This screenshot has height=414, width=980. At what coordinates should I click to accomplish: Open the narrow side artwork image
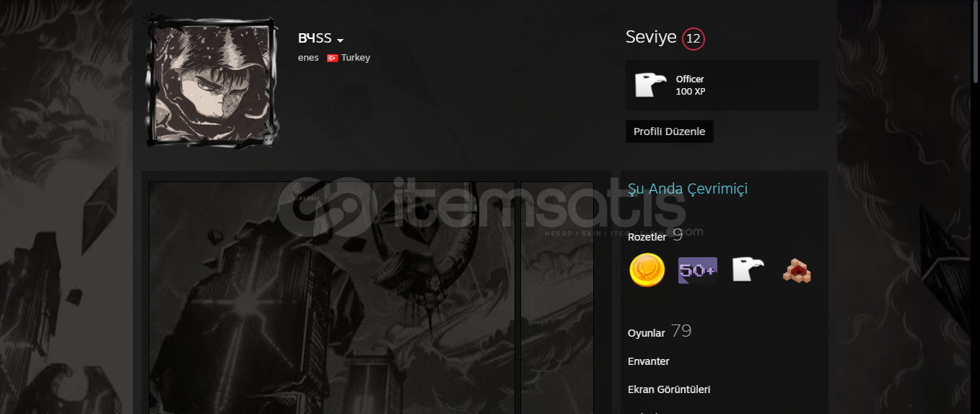557,298
